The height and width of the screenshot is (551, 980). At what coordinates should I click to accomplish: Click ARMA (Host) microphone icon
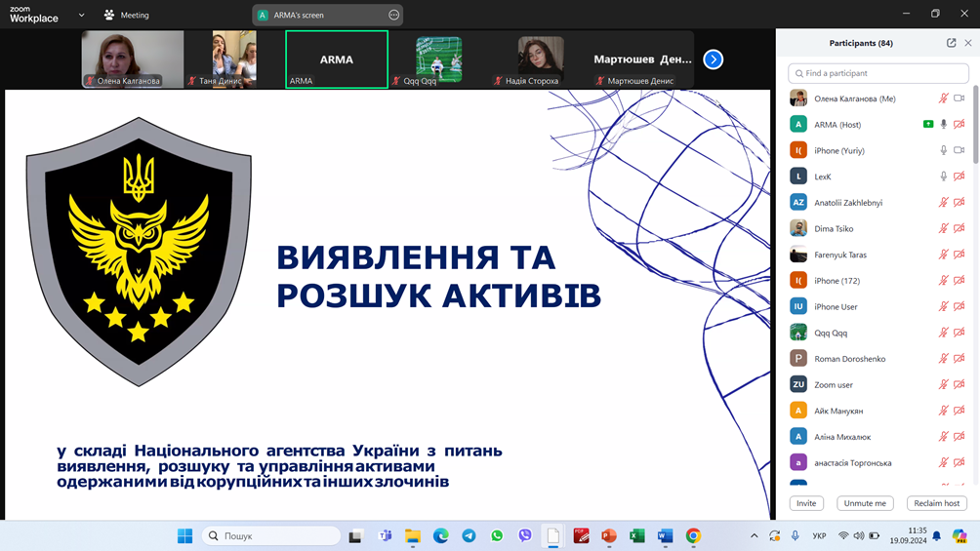(944, 124)
